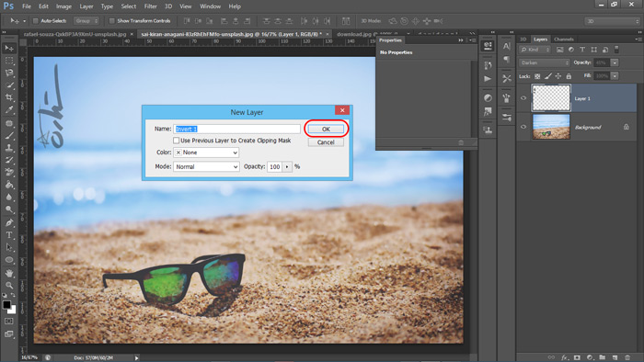Select the Dodge tool
Image resolution: width=644 pixels, height=362 pixels.
tap(9, 209)
